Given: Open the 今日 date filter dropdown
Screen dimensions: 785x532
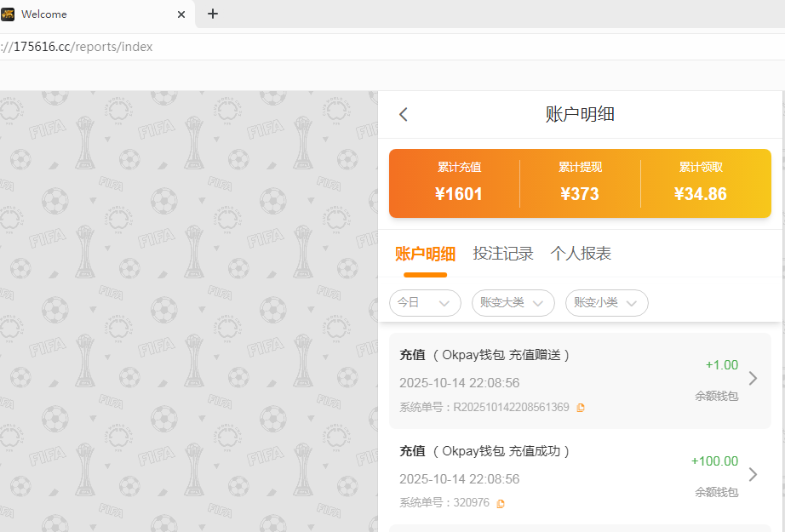Looking at the screenshot, I should coord(425,303).
